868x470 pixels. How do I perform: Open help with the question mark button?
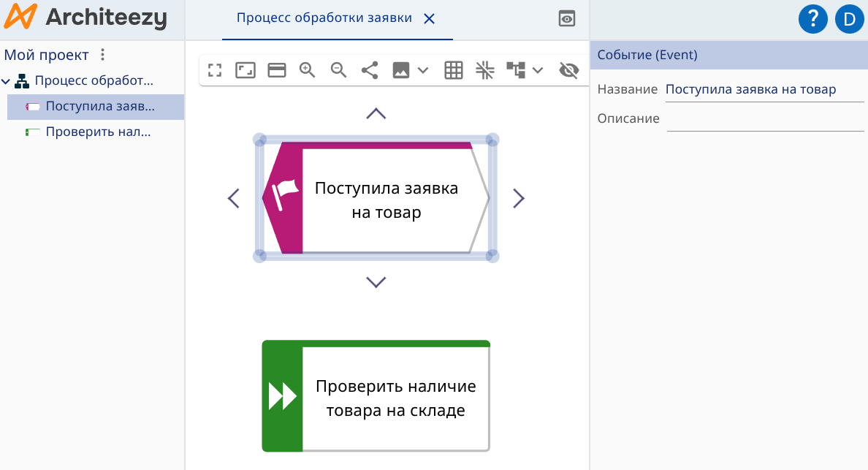pos(812,18)
